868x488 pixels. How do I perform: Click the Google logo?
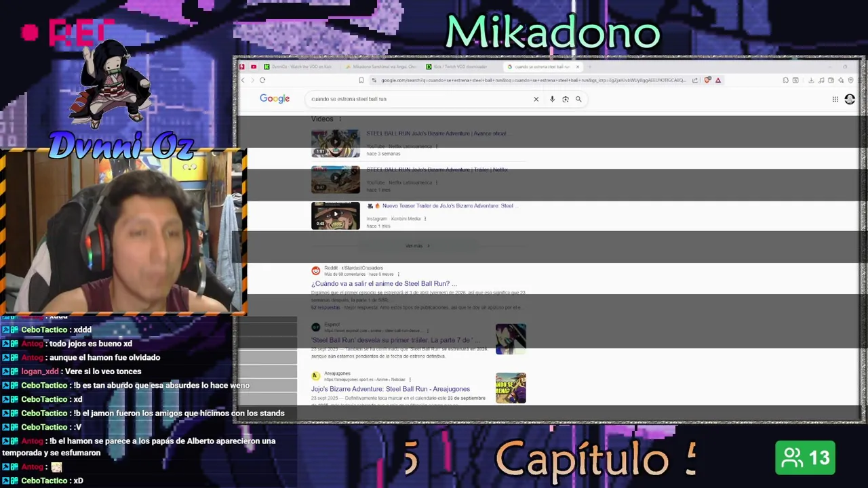tap(275, 99)
